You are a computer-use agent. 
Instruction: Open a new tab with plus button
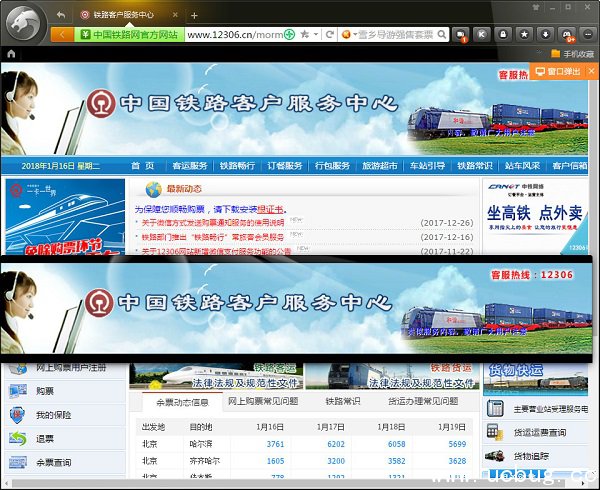(x=194, y=15)
